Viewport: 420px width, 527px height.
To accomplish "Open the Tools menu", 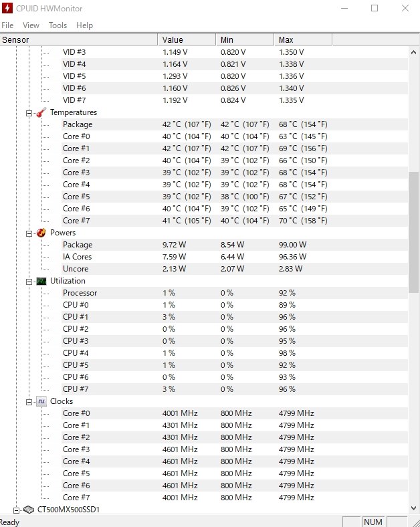I will 58,25.
